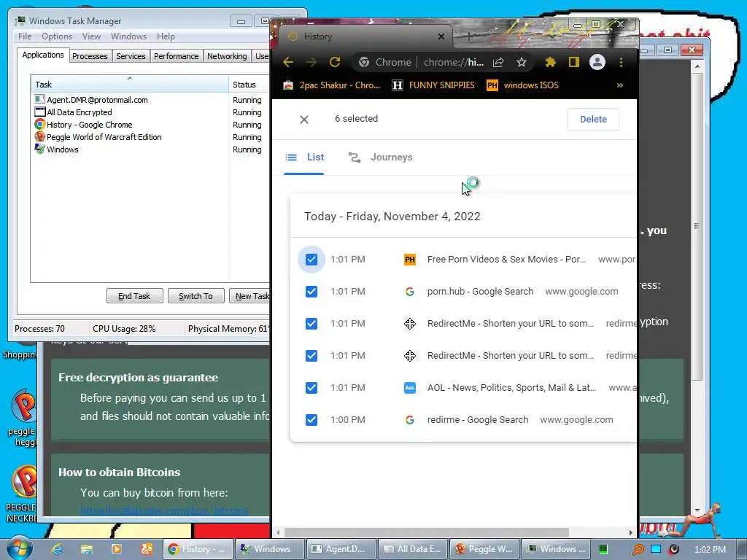Click End Task button
This screenshot has height=560, width=747.
point(134,296)
